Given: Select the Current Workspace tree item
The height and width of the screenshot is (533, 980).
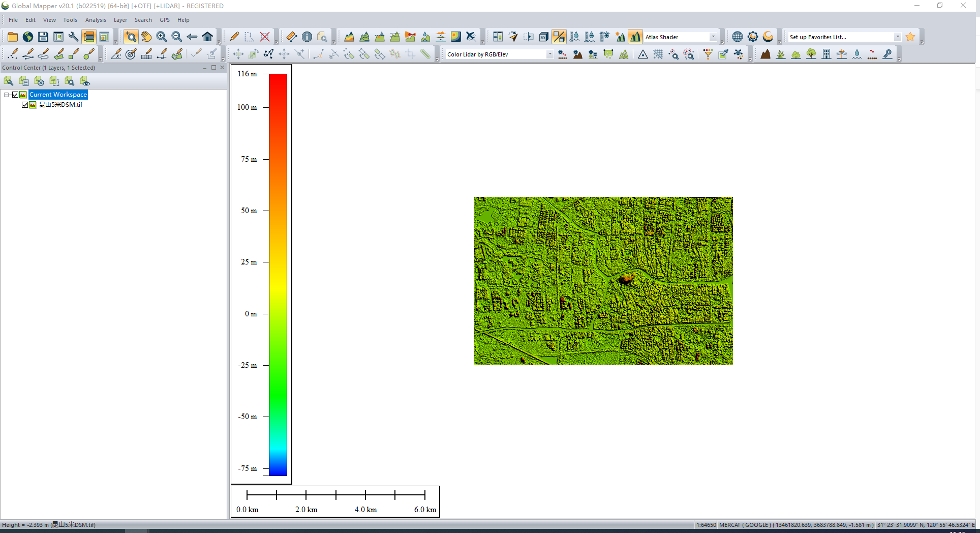Looking at the screenshot, I should point(58,95).
